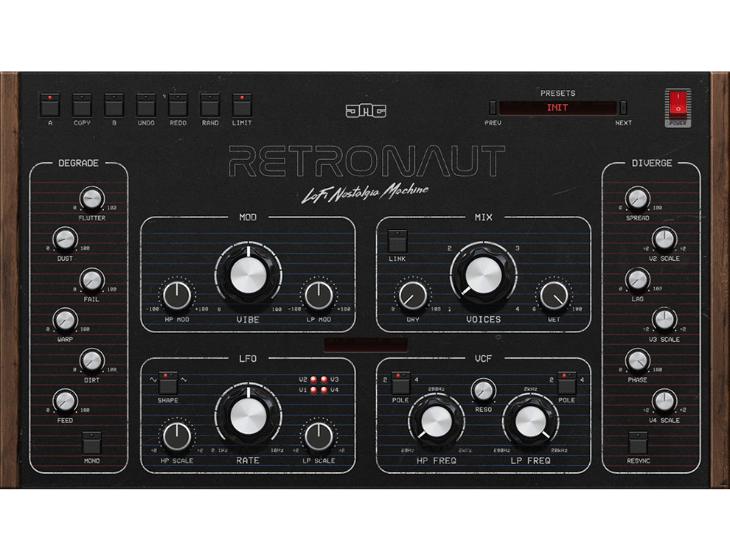Click the FAIL knob
730x560 pixels.
point(91,279)
